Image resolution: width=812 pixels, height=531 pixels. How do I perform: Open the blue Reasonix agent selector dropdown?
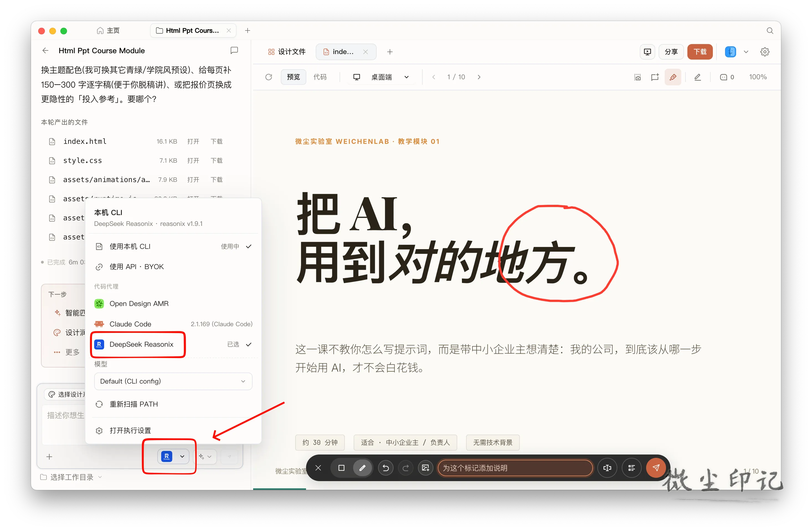tap(173, 456)
